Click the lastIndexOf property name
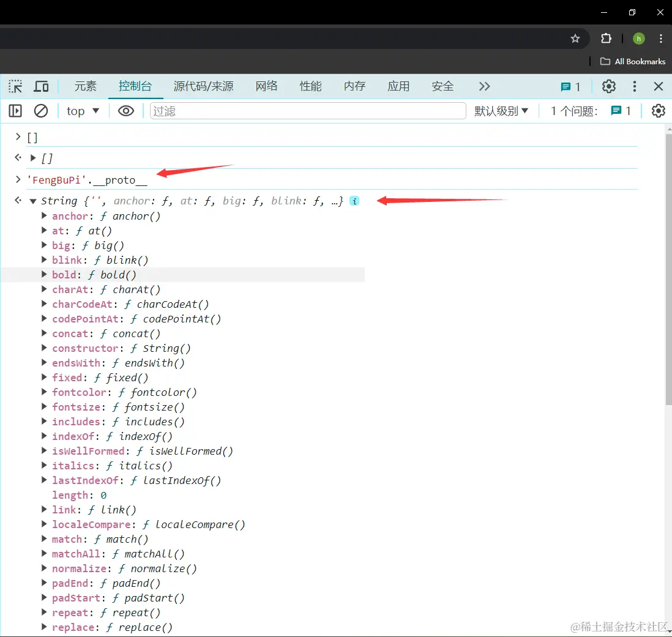The image size is (672, 637). [85, 480]
